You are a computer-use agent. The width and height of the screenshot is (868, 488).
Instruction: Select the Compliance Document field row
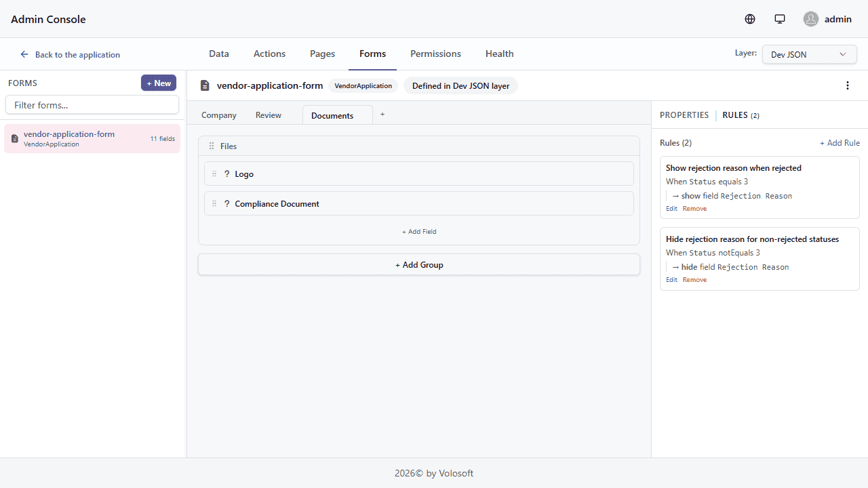[x=419, y=204]
